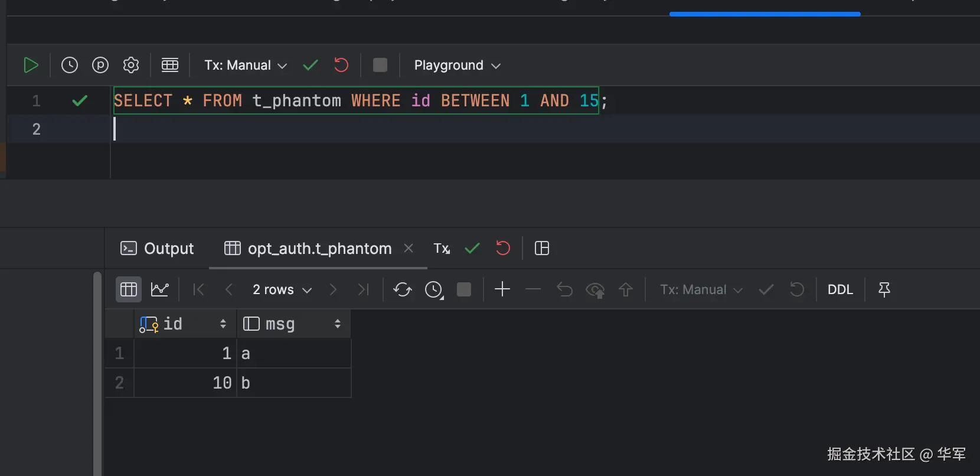Open the Playground session dropdown
The height and width of the screenshot is (476, 980).
click(457, 65)
